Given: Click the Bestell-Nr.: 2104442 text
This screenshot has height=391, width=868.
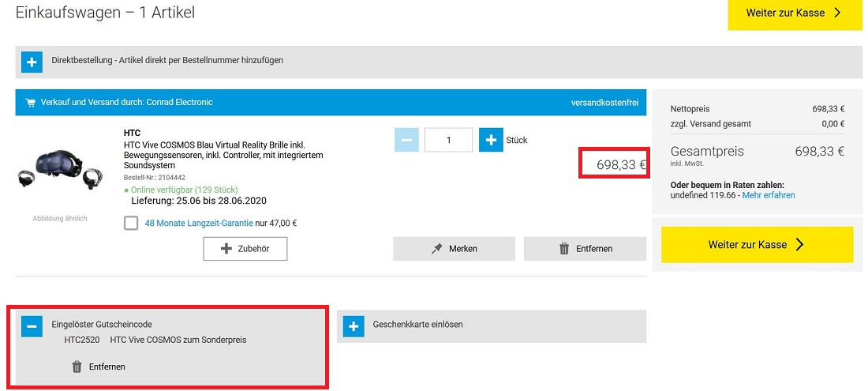Looking at the screenshot, I should point(155,178).
